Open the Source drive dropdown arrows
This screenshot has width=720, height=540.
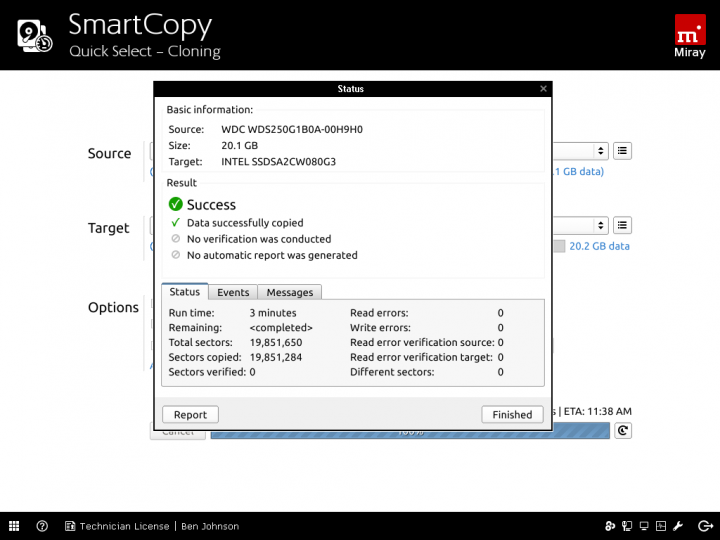(x=600, y=151)
